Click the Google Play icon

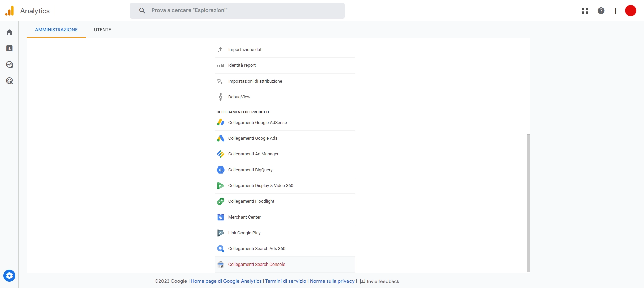coord(221,233)
